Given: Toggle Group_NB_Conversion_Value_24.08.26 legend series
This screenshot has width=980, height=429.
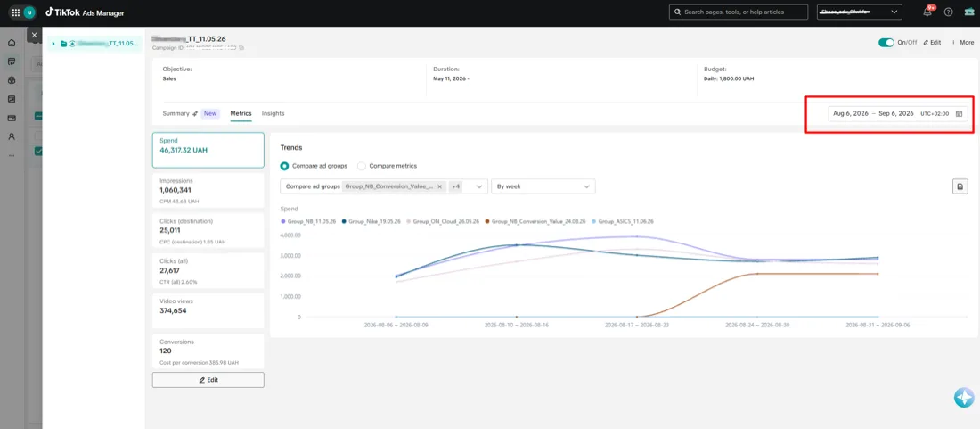Looking at the screenshot, I should (x=536, y=221).
